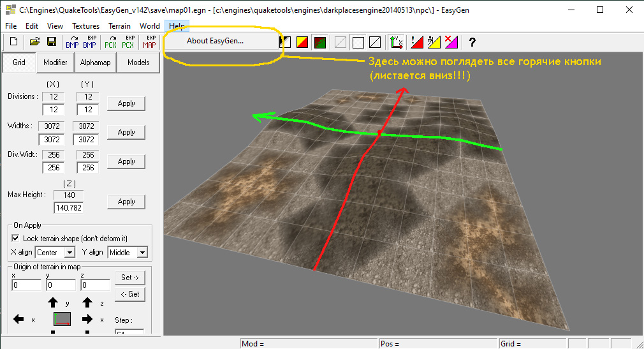The image size is (644, 349).
Task: Switch to the Models tab
Action: coord(138,63)
